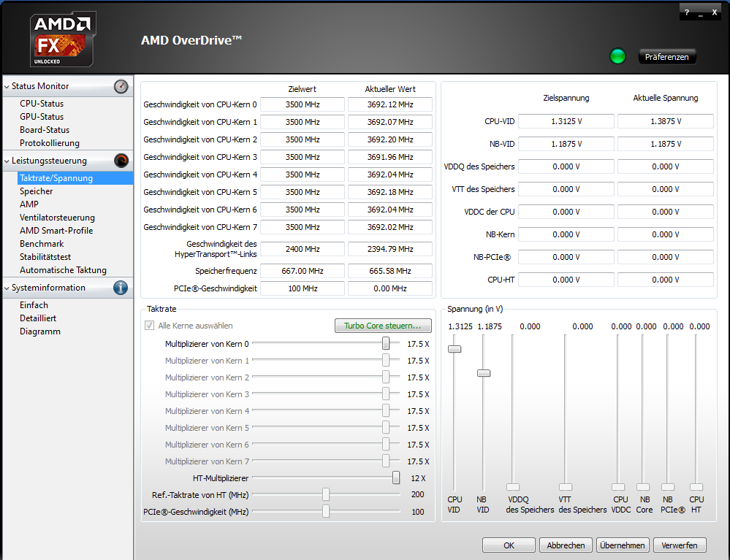Screen dimensions: 730x560
Task: Click CPU VDDC voltage slider handle
Action: [618, 487]
